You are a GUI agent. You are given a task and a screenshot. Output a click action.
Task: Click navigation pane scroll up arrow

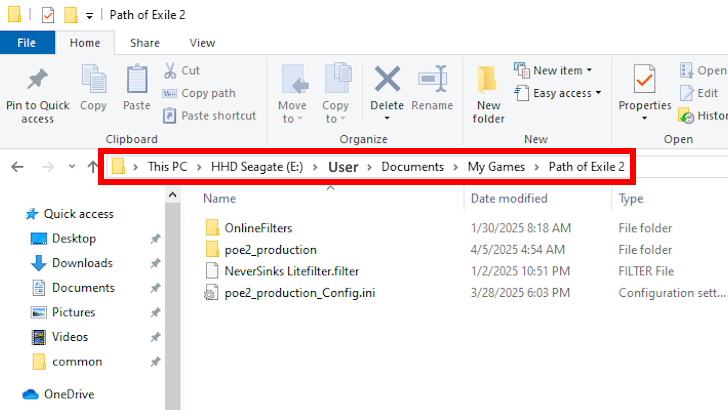173,195
